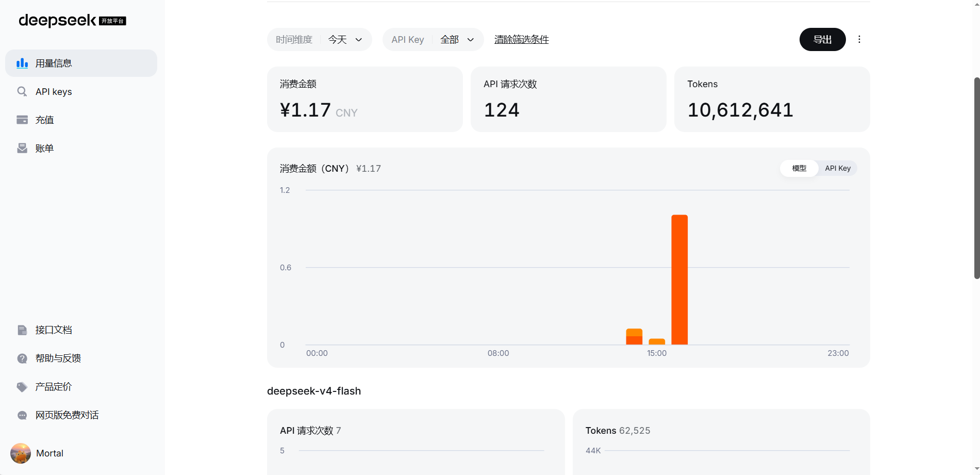Click the price tag icon beside 产品定价
980x475 pixels.
22,387
